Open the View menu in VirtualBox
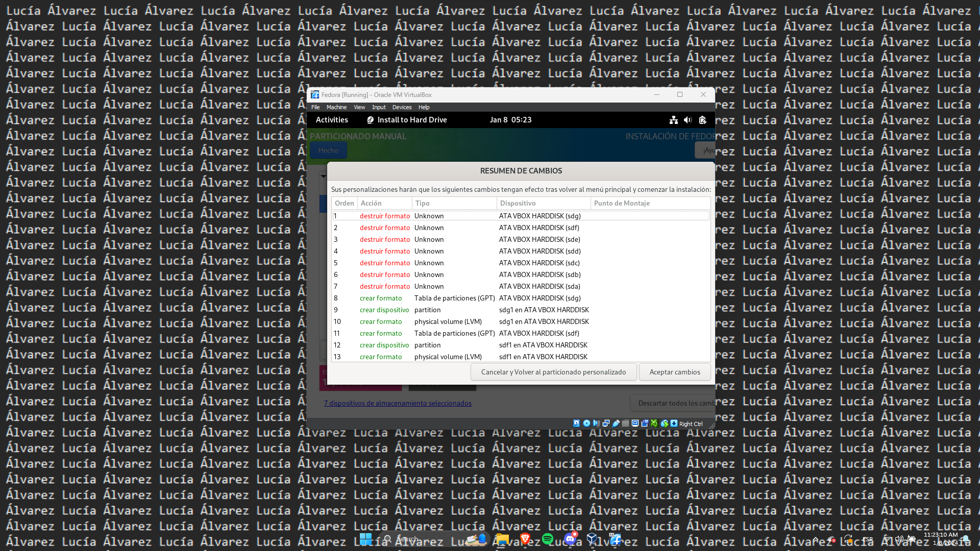Image resolution: width=980 pixels, height=551 pixels. (x=359, y=107)
